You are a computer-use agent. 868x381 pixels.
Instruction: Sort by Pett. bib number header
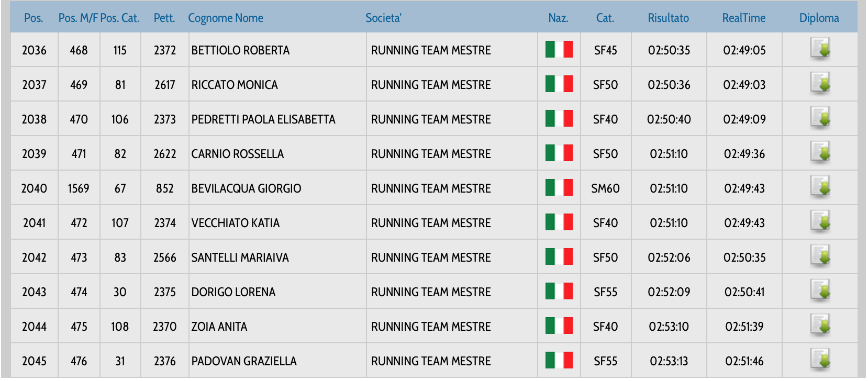(x=164, y=18)
